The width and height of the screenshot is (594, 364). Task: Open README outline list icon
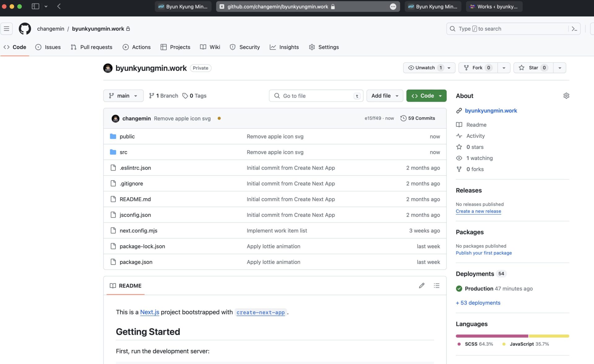pyautogui.click(x=437, y=286)
